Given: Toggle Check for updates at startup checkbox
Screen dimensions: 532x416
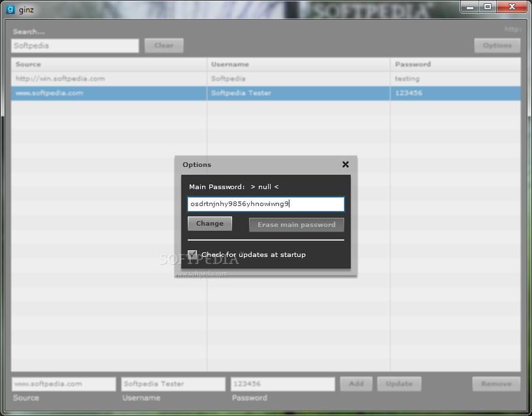Looking at the screenshot, I should pos(192,254).
